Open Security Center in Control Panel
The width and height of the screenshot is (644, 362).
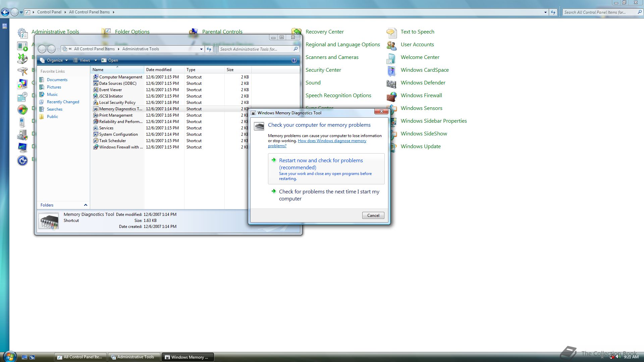(323, 70)
